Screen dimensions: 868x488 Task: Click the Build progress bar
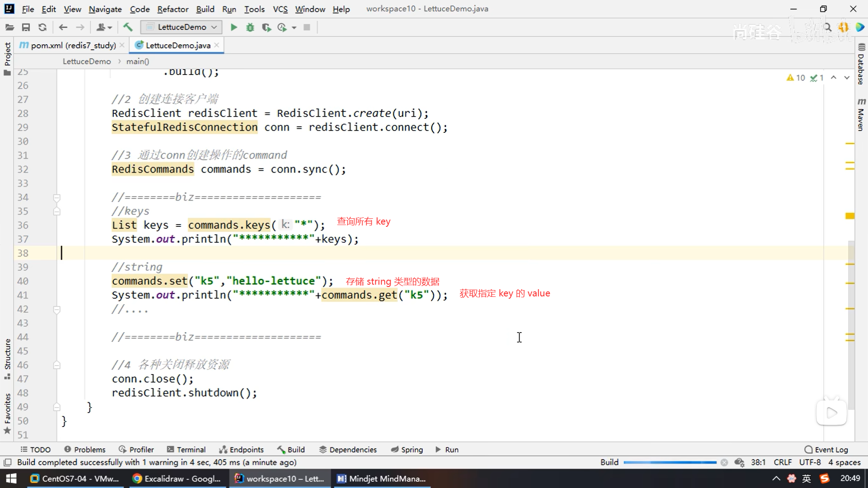(x=670, y=462)
